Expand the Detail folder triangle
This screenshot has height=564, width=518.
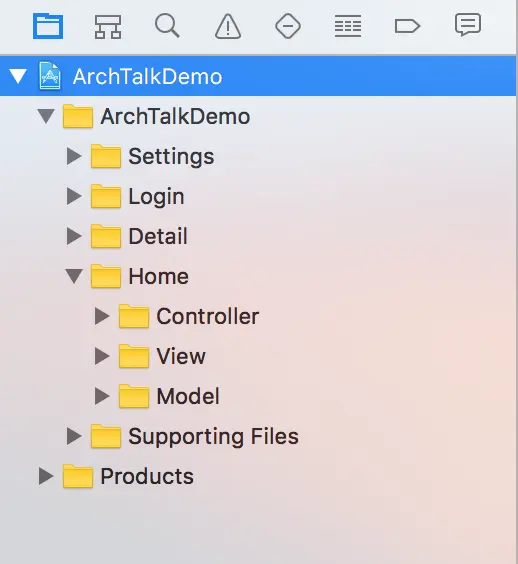74,236
